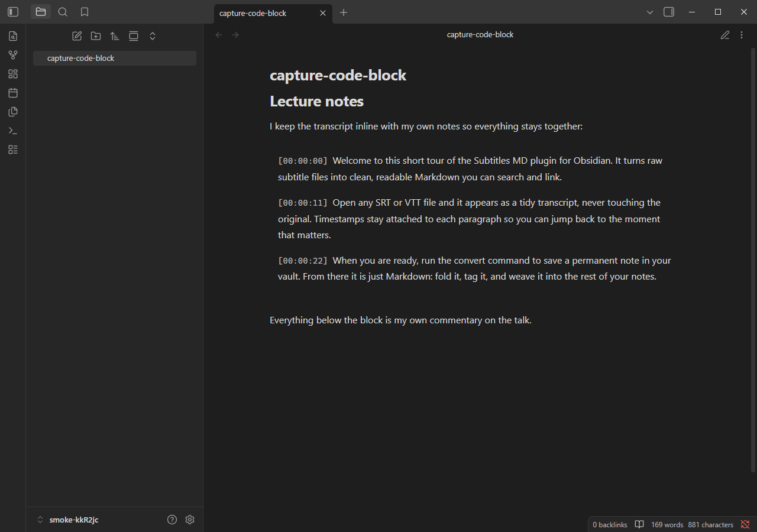
Task: Open the settings gear icon
Action: click(x=190, y=520)
